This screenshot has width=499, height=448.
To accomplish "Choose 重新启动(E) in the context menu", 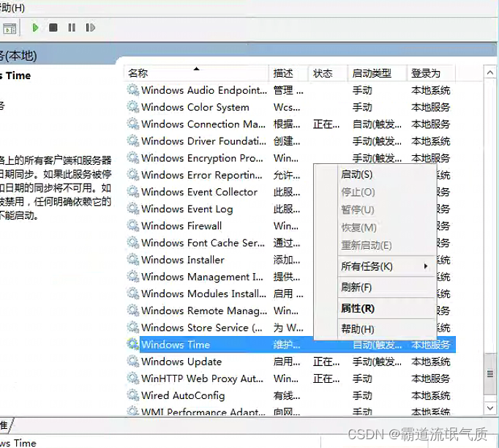I will coord(386,245).
